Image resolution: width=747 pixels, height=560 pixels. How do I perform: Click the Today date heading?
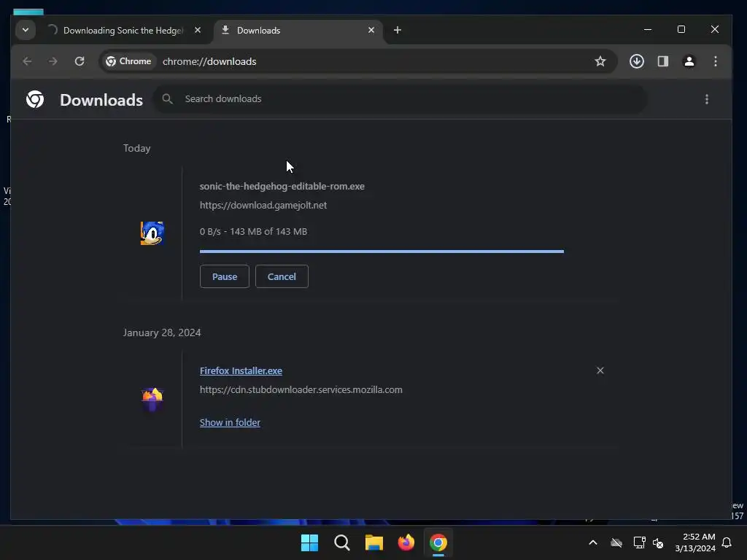click(136, 148)
